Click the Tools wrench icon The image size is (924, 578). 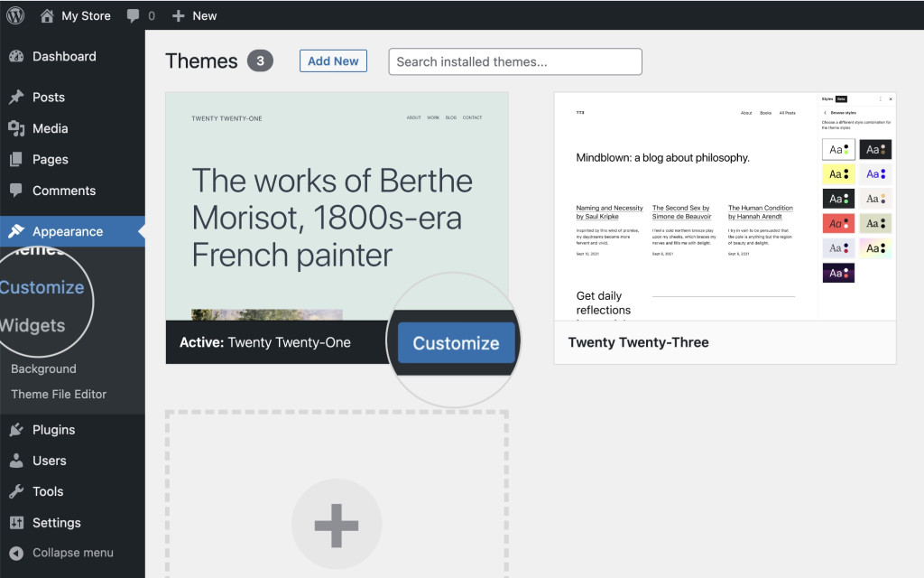[x=16, y=491]
